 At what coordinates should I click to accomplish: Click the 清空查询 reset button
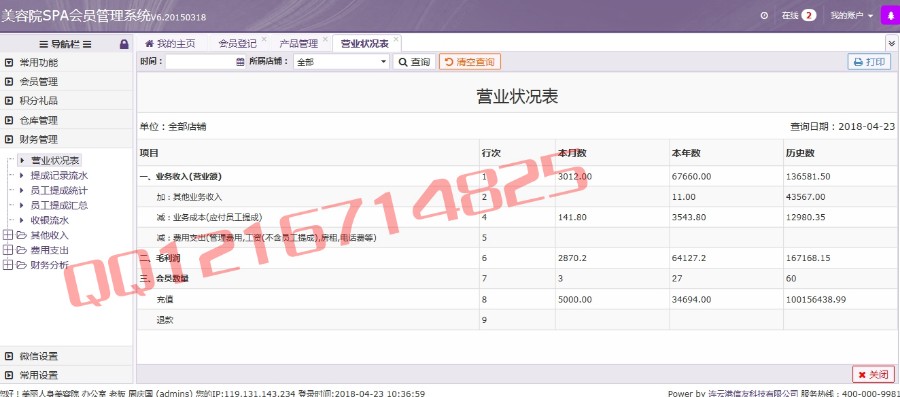pos(470,62)
